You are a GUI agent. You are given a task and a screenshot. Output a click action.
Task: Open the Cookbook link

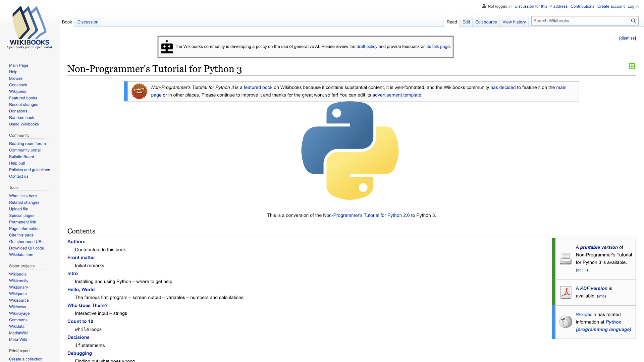click(x=18, y=85)
